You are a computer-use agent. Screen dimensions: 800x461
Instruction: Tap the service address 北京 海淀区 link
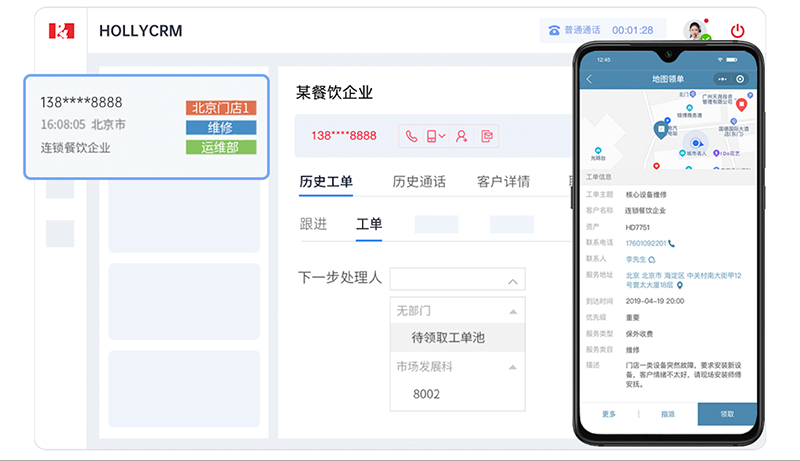click(683, 280)
